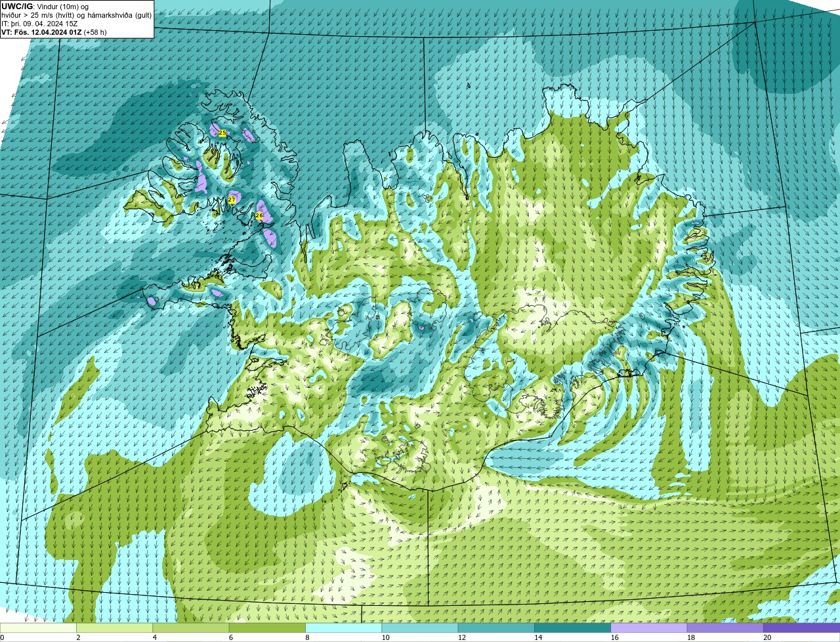Click the scale value '0'
Image resolution: width=840 pixels, height=642 pixels.
(x=2, y=637)
